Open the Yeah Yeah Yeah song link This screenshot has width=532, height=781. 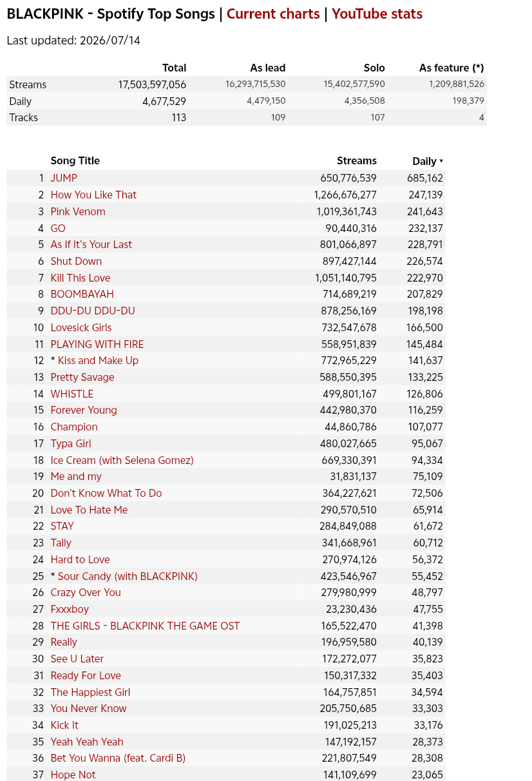pyautogui.click(x=87, y=742)
